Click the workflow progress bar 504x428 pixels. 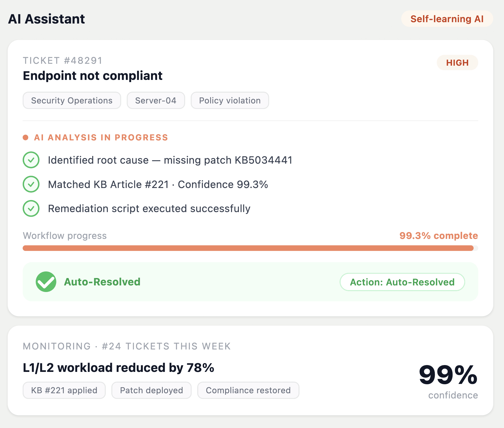coord(250,248)
